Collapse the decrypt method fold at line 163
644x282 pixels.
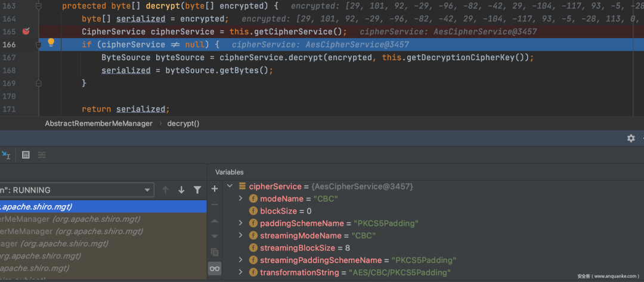(x=39, y=7)
